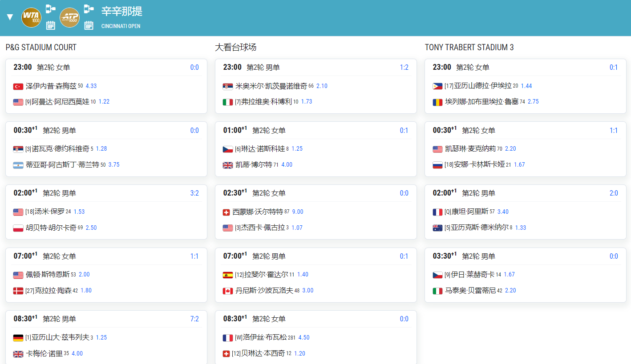This screenshot has width=631, height=364.
Task: Open head-to-head 7:2 in 兹韦列夫 match
Action: click(194, 319)
